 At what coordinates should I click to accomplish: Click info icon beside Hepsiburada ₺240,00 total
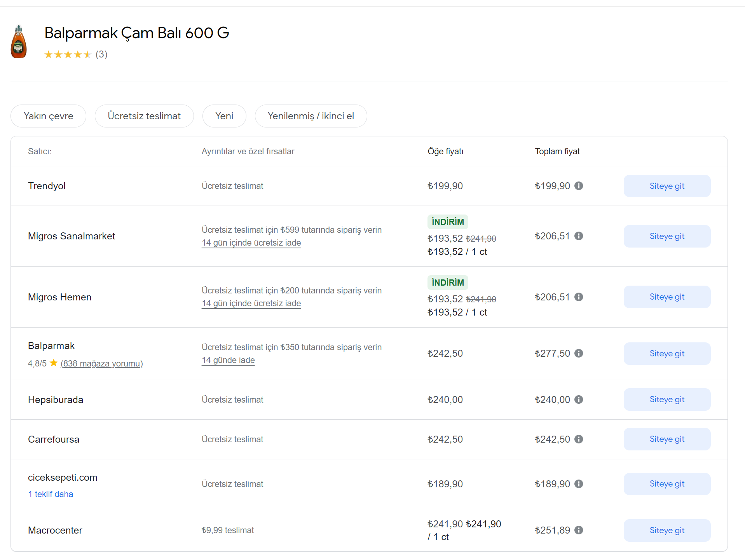tap(579, 400)
